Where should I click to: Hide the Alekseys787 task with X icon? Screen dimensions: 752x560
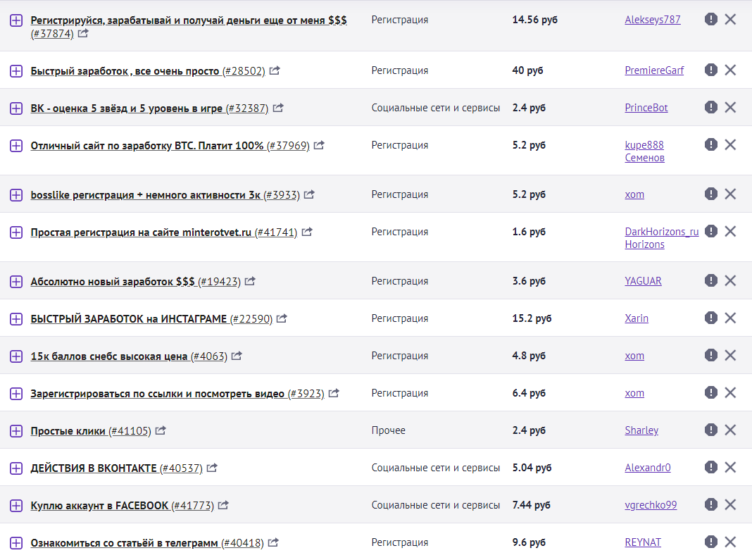(730, 19)
